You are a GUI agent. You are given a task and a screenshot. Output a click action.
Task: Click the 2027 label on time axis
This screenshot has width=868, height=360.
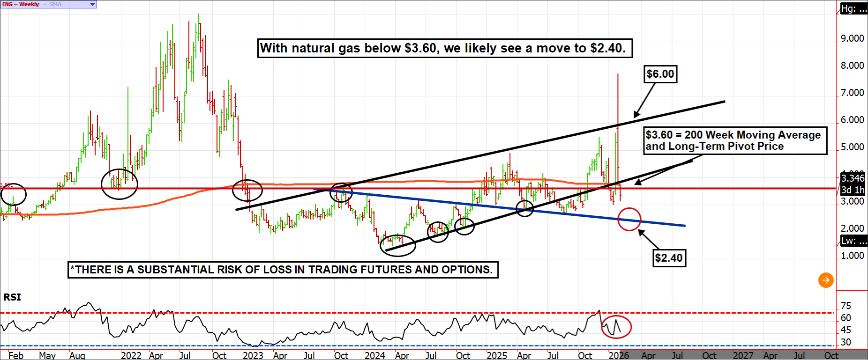pos(743,355)
